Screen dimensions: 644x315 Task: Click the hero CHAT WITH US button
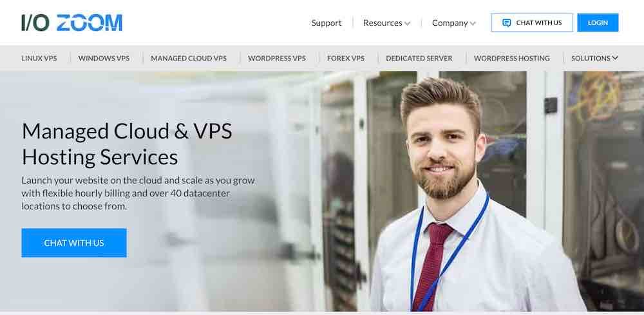coord(74,243)
